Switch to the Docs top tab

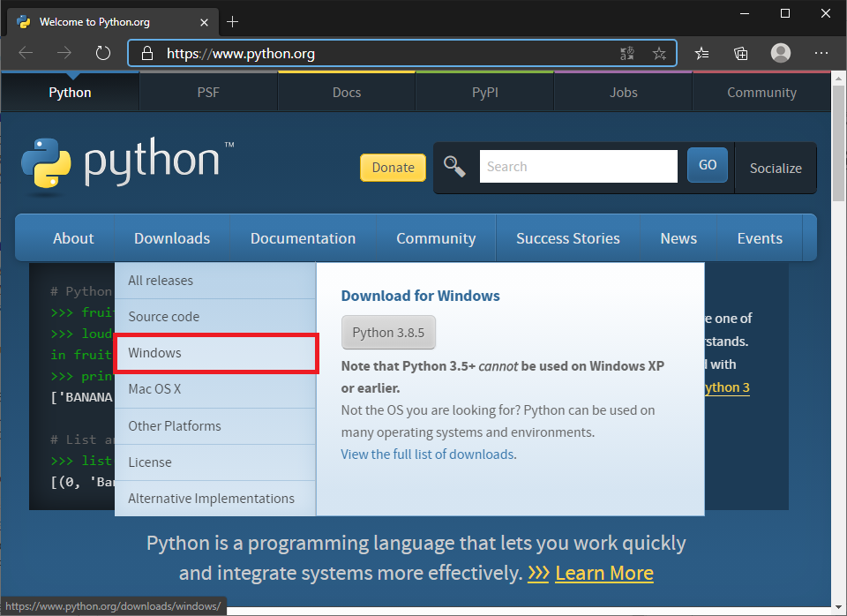pyautogui.click(x=346, y=93)
